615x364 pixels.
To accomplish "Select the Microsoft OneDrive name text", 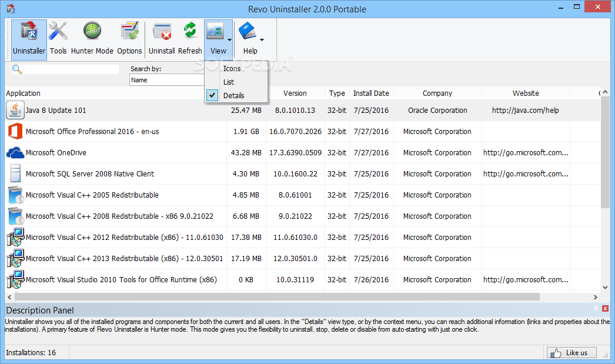I will click(56, 152).
